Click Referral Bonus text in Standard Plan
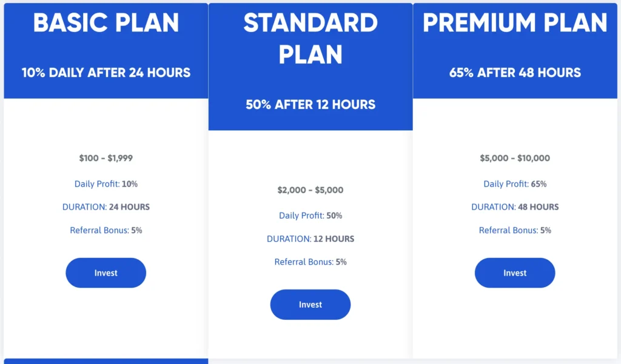Viewport: 621px width, 364px height. coord(310,262)
